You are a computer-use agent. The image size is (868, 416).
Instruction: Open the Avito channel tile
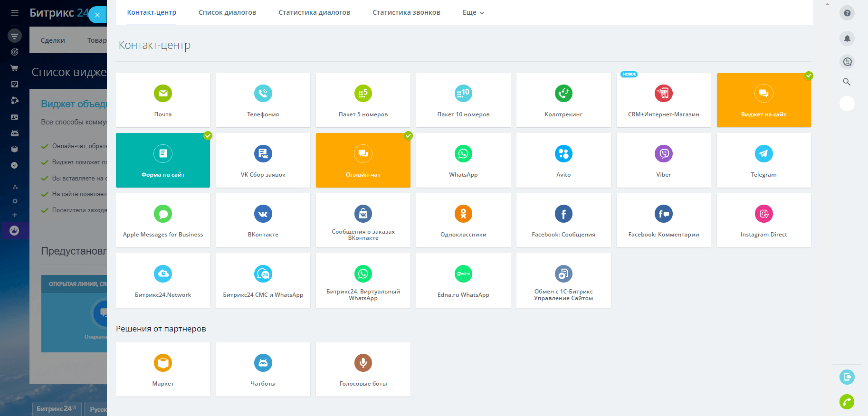point(563,161)
